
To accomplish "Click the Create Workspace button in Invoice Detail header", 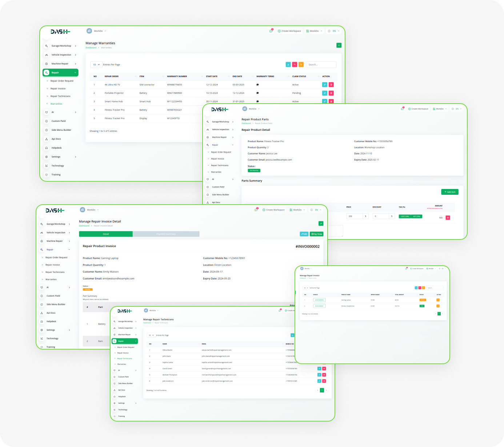I will tap(274, 210).
